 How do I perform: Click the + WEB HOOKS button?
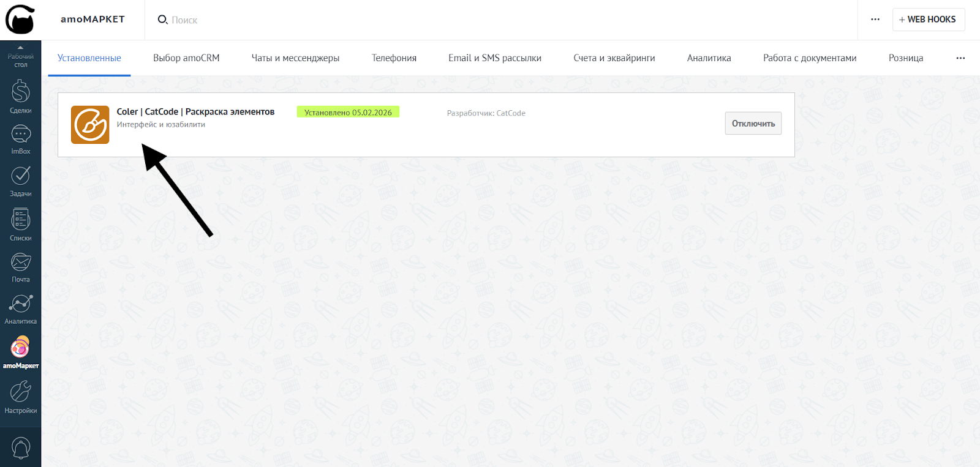tap(928, 20)
